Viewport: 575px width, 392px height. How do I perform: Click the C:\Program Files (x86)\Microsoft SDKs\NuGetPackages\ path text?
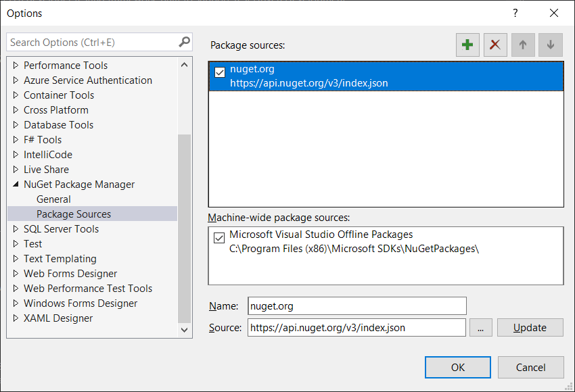[354, 249]
